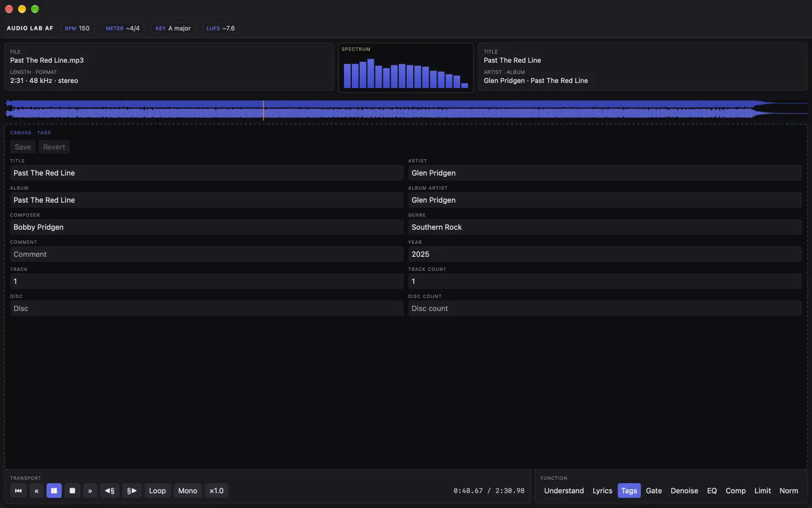Open the Understand function

(x=564, y=491)
